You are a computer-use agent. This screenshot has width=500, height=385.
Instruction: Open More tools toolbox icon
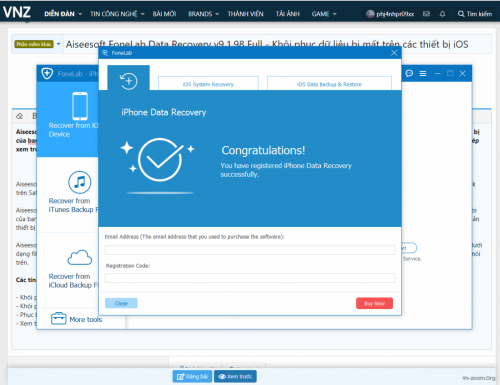(58, 318)
